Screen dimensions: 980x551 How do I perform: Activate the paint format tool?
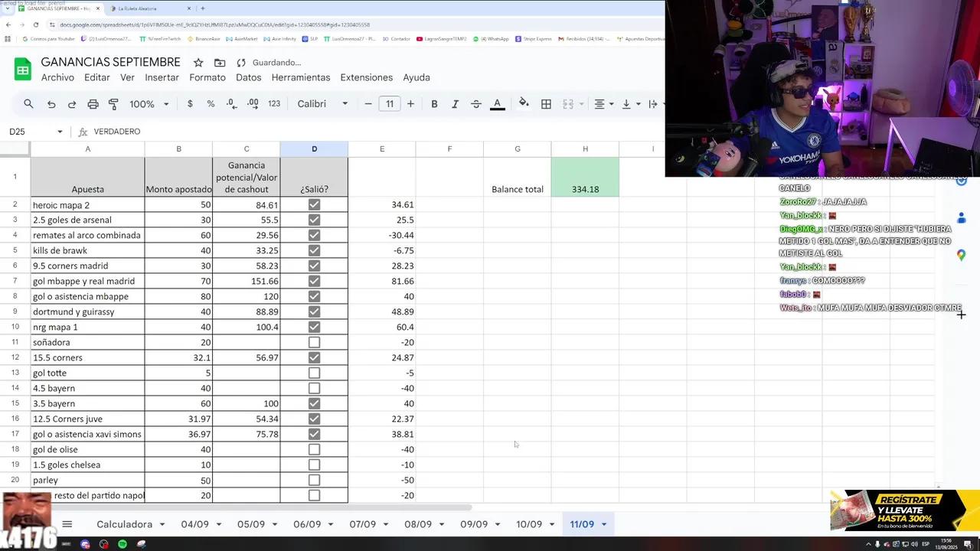tap(113, 104)
